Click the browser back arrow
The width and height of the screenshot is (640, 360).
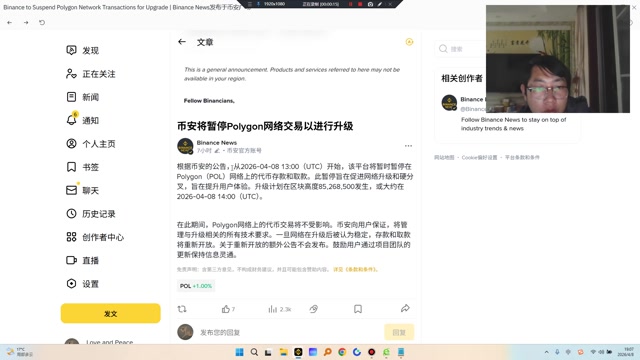point(10,22)
